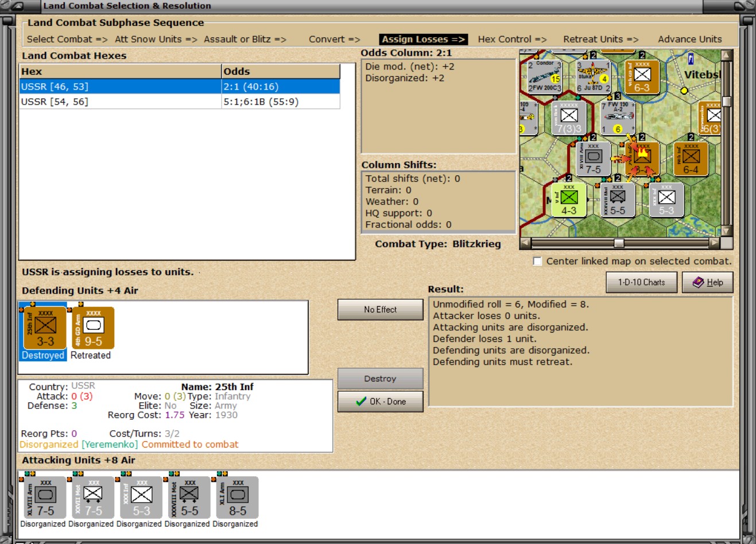The height and width of the screenshot is (544, 756).
Task: Click the Destroyed status under 25th Inf
Action: tap(43, 356)
